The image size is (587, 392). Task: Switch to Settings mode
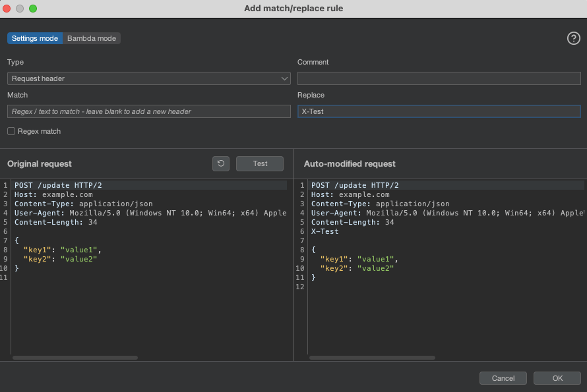coord(35,38)
